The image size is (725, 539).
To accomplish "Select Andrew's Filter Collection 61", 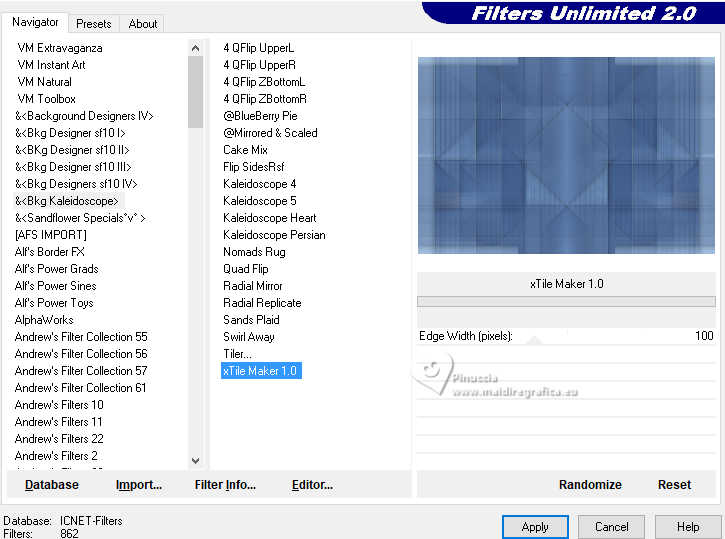I will coord(80,388).
